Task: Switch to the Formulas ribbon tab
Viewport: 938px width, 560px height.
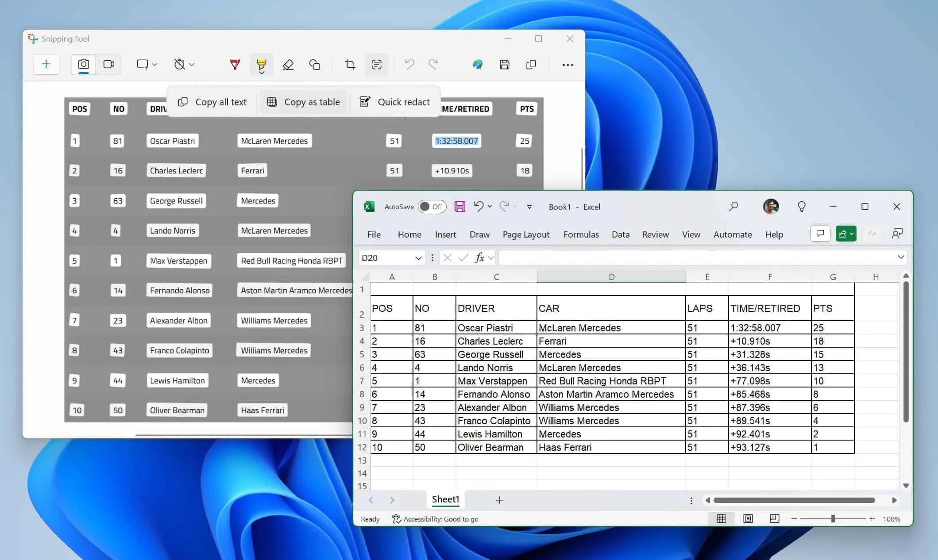Action: tap(581, 234)
